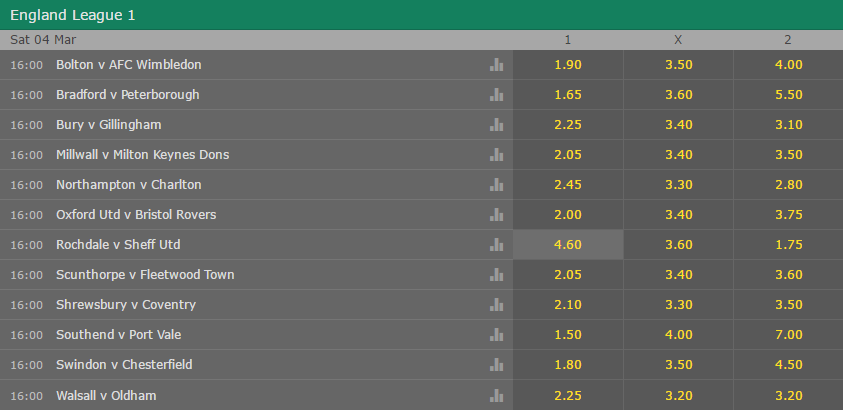Viewport: 843px width, 410px height.
Task: Select Chesterfield away win odds 4.50
Action: click(788, 365)
